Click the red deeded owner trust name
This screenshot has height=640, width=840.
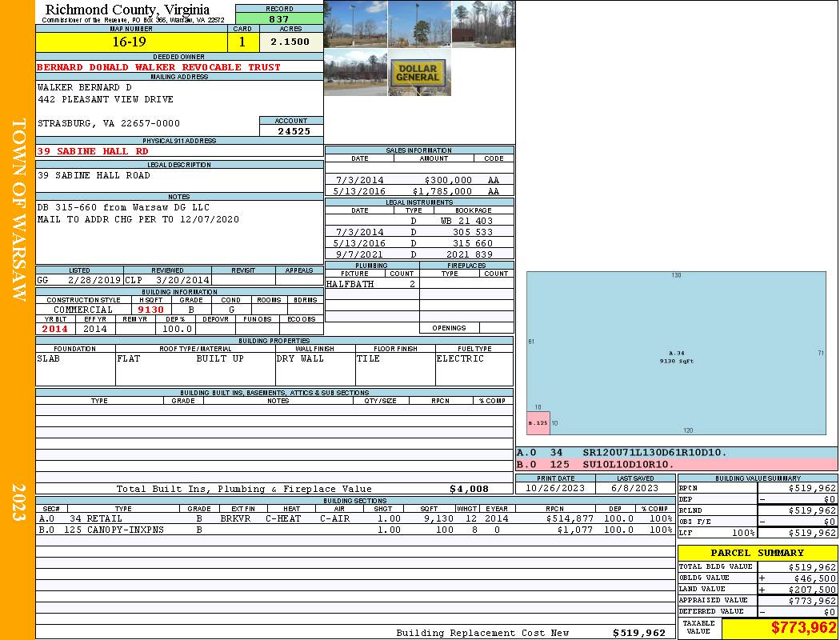159,67
